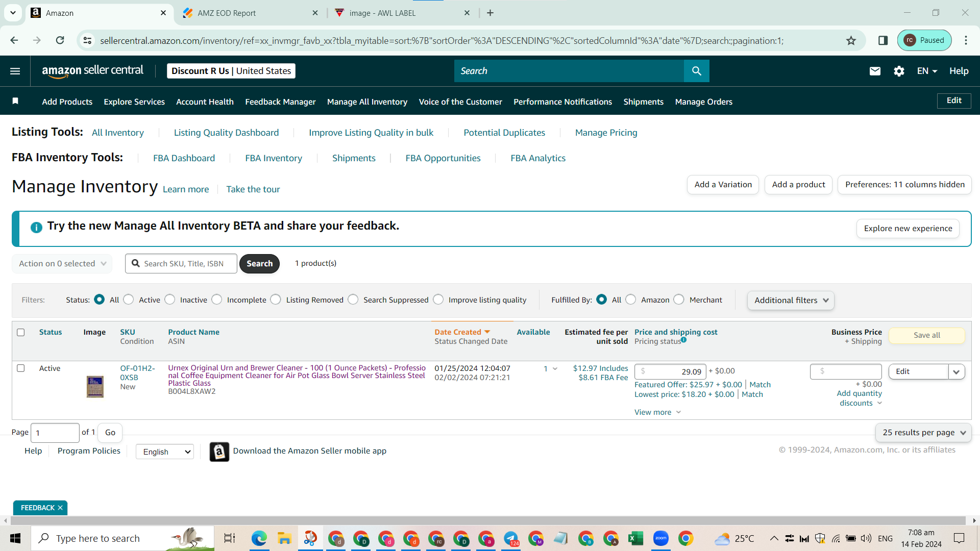Click the Amazon app logo in the footer
Screen dimensions: 980x551
click(219, 452)
